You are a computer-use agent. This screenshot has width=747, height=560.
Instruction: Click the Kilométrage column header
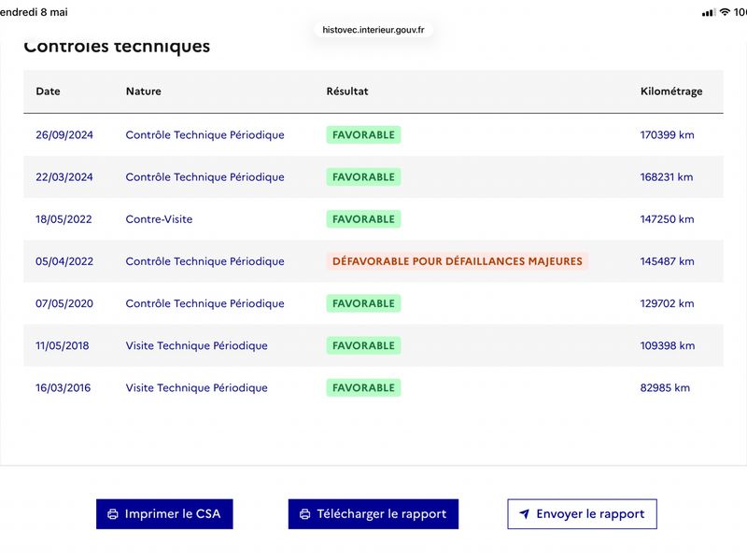click(671, 91)
